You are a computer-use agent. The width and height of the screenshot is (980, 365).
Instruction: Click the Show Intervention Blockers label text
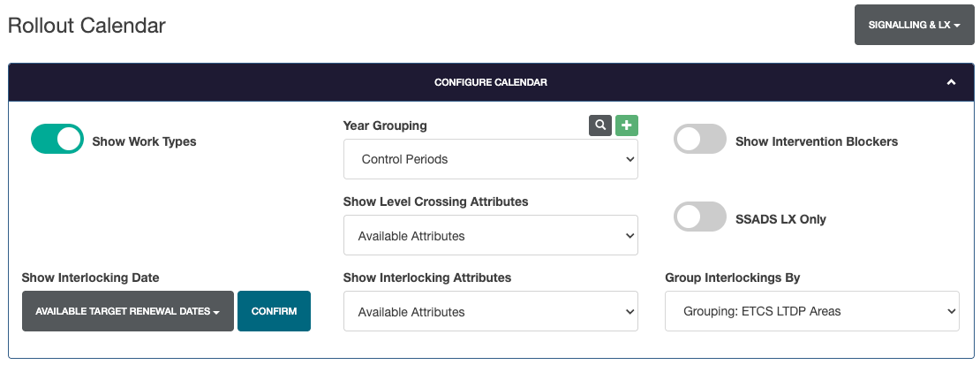point(816,141)
